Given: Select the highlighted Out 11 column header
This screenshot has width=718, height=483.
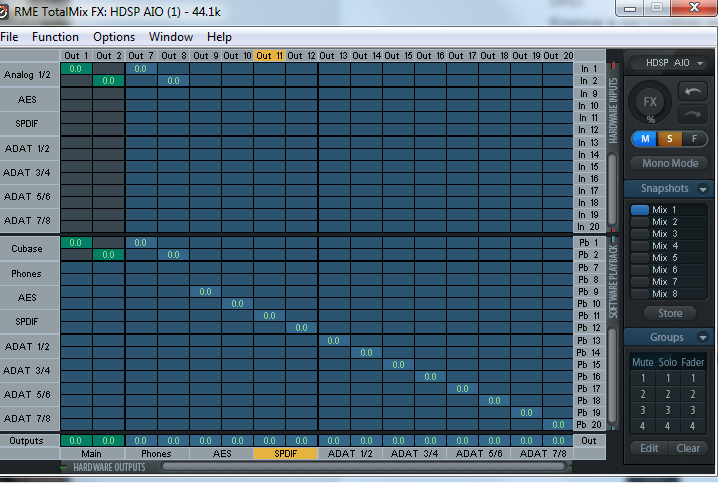Looking at the screenshot, I should tap(270, 55).
